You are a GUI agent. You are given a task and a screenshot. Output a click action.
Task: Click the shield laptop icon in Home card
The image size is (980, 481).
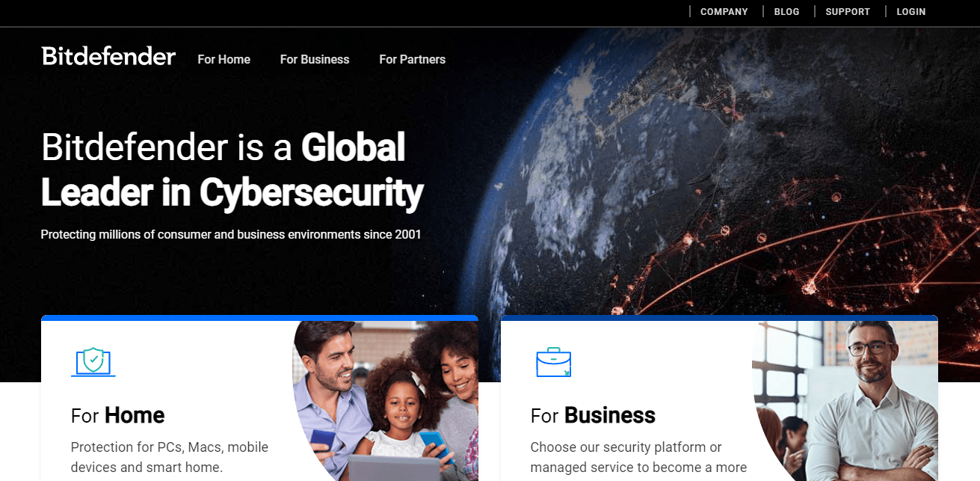[x=93, y=361]
